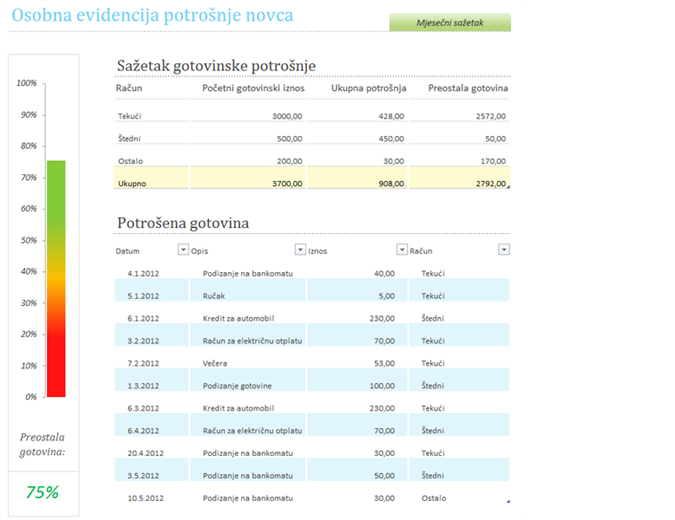Select the 3.5.2012 date cell
Image resolution: width=675 pixels, height=520 pixels.
coord(143,475)
